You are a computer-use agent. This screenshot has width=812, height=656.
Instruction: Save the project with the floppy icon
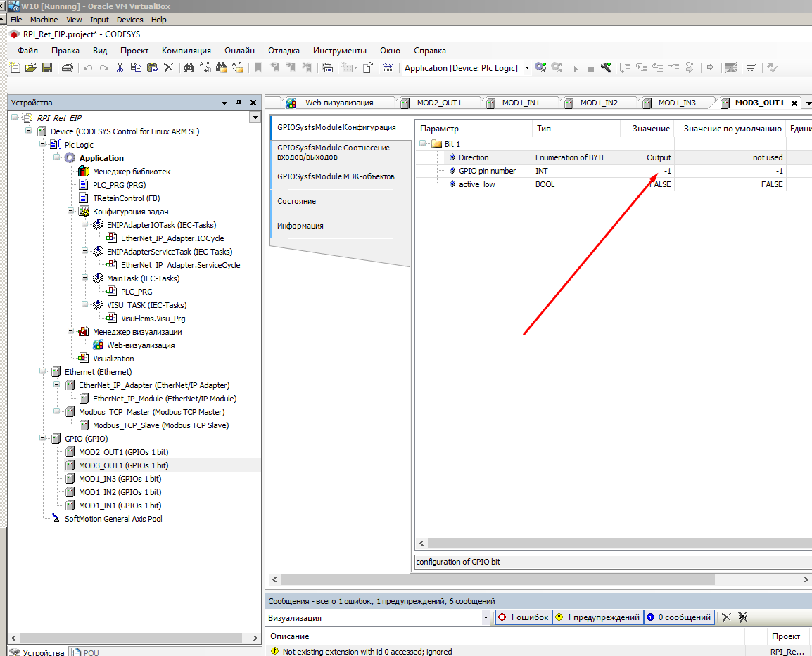47,67
